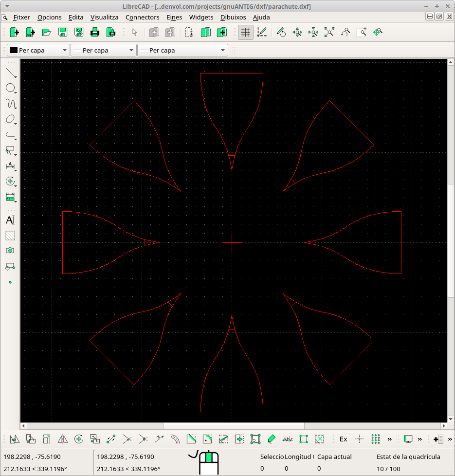Print the current drawing

95,32
